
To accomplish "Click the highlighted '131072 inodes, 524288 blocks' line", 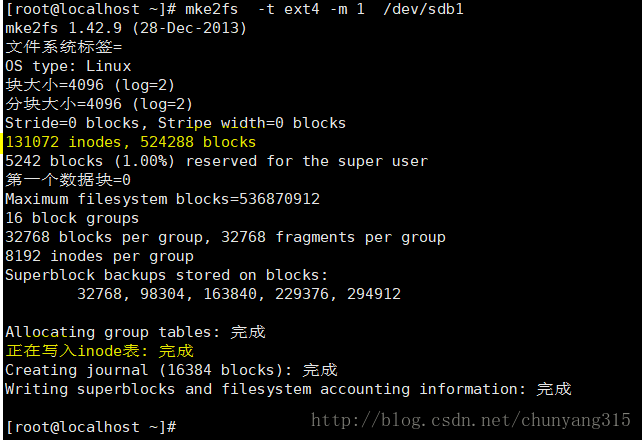I will coord(131,142).
